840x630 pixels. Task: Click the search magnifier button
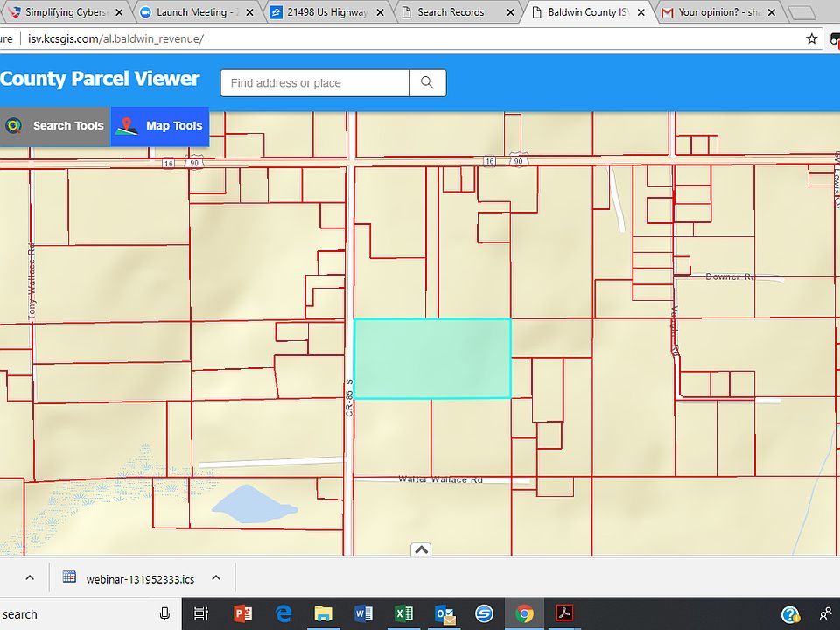[427, 82]
